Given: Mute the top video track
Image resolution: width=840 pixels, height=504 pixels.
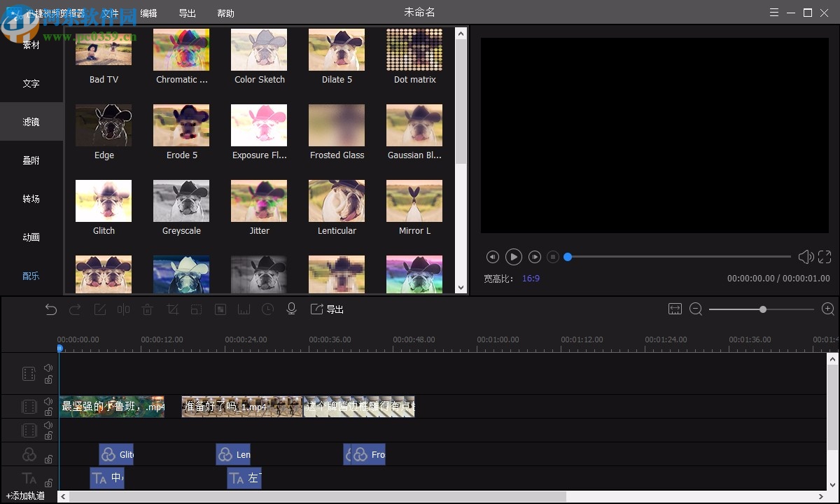Looking at the screenshot, I should point(48,368).
